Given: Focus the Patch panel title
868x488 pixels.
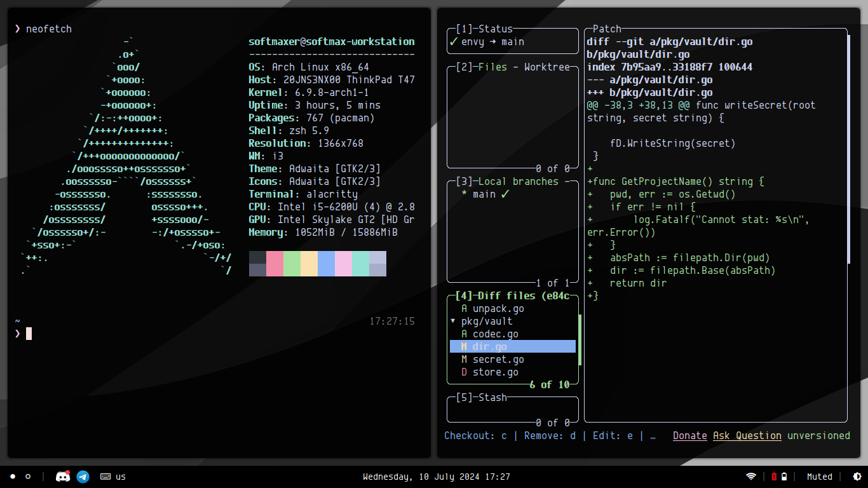Looking at the screenshot, I should tap(607, 29).
